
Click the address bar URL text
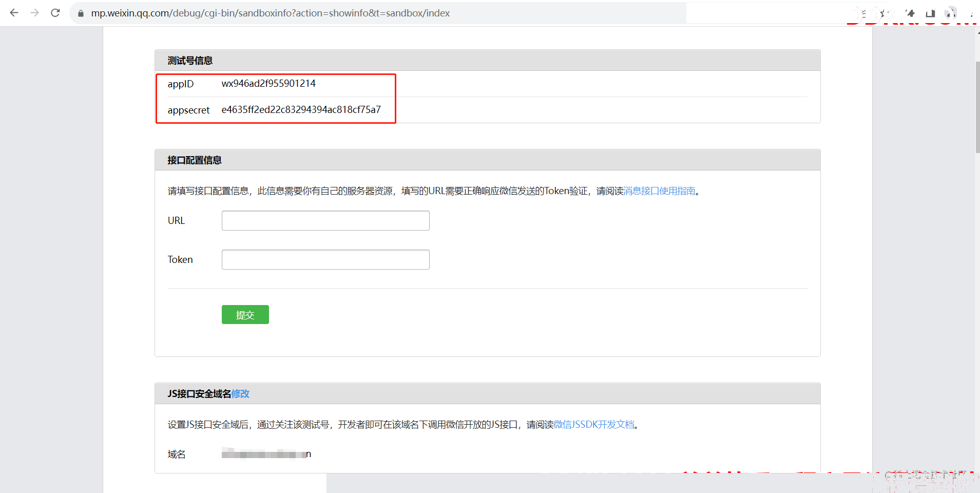click(x=270, y=13)
